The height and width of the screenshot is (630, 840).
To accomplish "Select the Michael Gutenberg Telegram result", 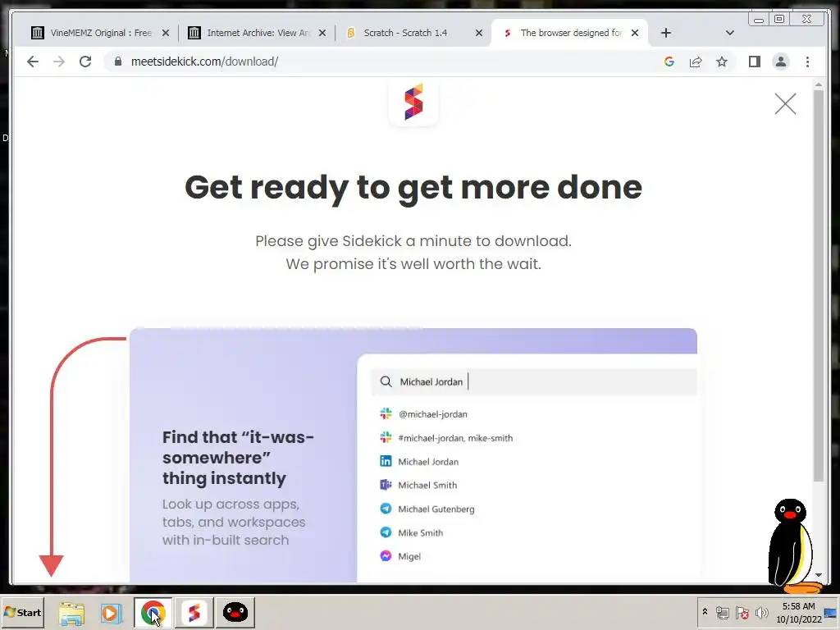I will click(x=427, y=509).
